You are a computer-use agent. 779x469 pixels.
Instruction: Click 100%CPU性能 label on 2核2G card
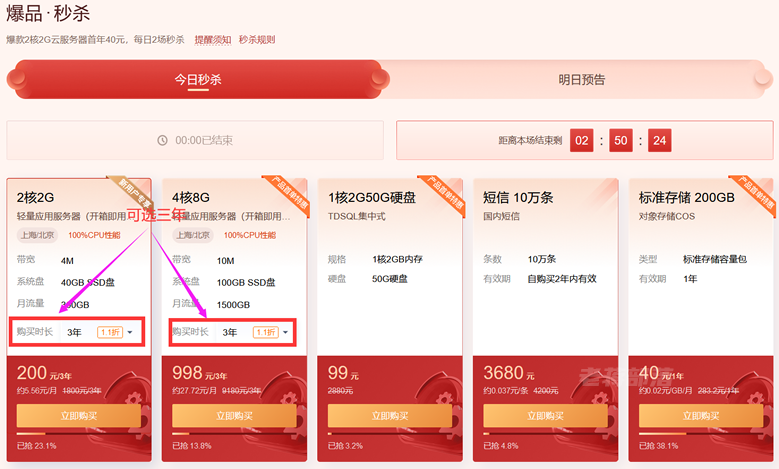click(94, 235)
